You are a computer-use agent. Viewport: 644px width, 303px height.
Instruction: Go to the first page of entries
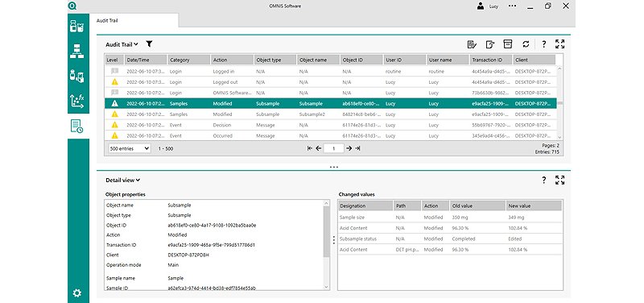[310, 148]
